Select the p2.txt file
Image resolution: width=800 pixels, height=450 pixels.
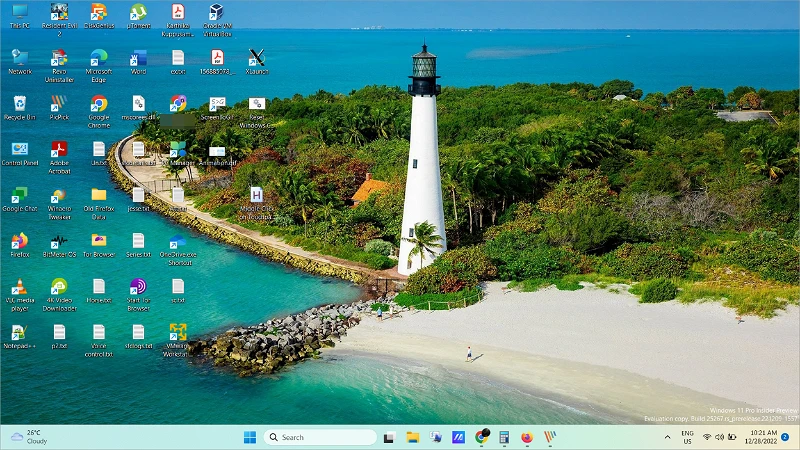coord(59,337)
